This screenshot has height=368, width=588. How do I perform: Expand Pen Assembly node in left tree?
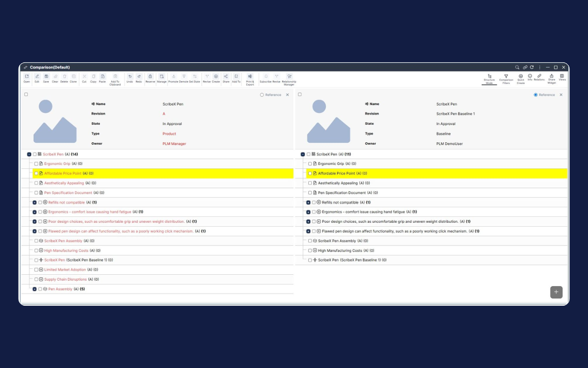[x=34, y=289]
